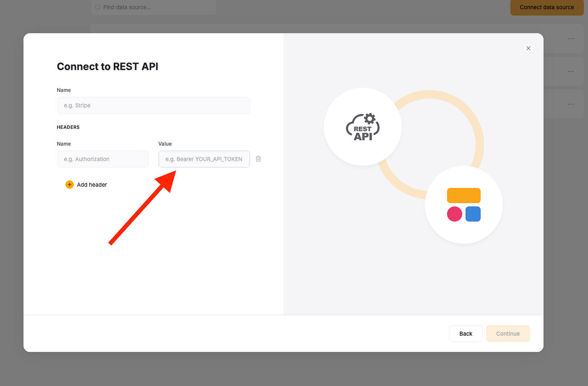Open the bottom ellipsis options menu
Viewport: 588px width, 386px height.
click(x=571, y=104)
